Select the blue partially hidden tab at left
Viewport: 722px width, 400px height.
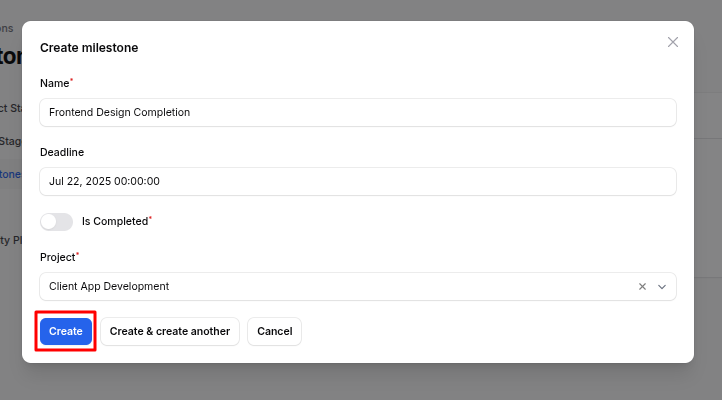(x=10, y=174)
